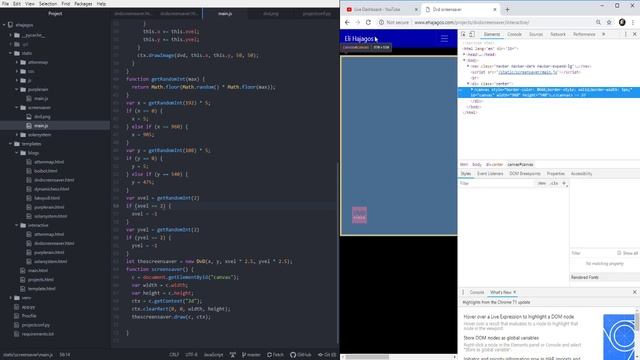Click the UTF-8 encoding selector
Image resolution: width=640 pixels, height=360 pixels.
(191, 355)
